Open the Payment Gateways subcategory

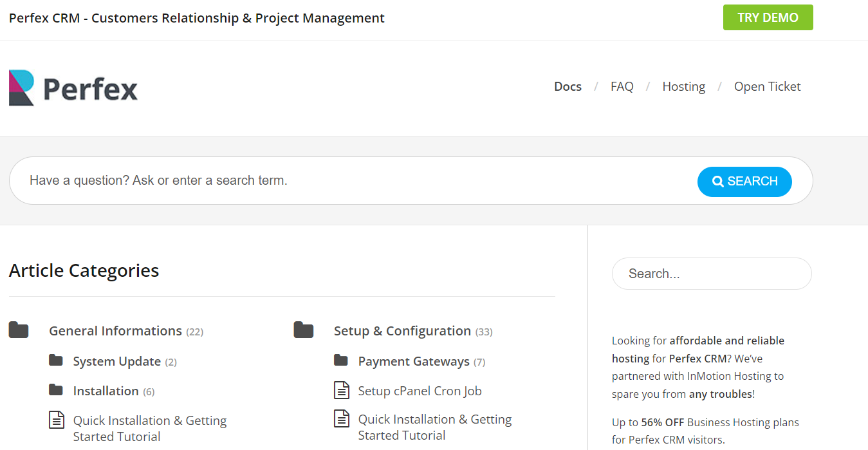pyautogui.click(x=414, y=361)
